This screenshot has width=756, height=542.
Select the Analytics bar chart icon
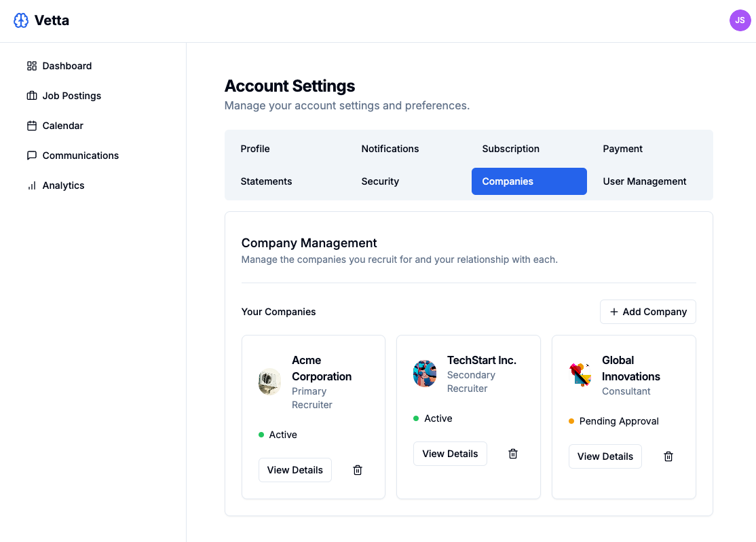point(31,185)
